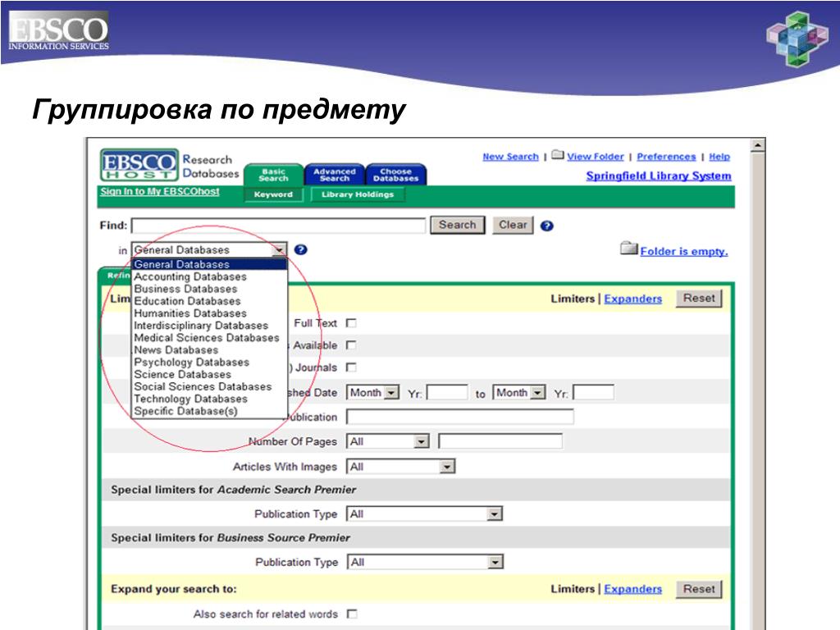
Task: Open Preferences link
Action: point(666,157)
